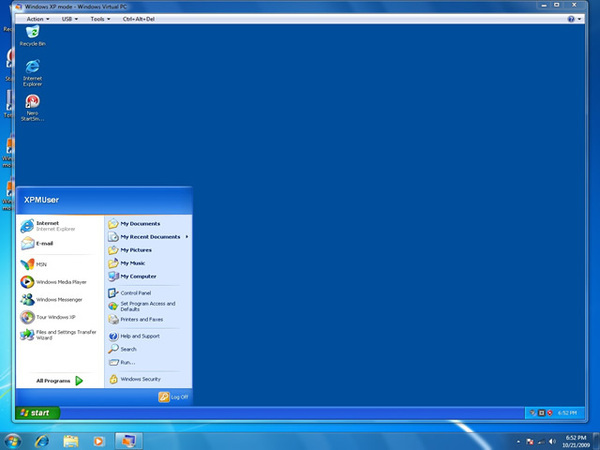This screenshot has width=600, height=450.
Task: Open Internet Explorer on Windows 7 taskbar
Action: point(42,441)
